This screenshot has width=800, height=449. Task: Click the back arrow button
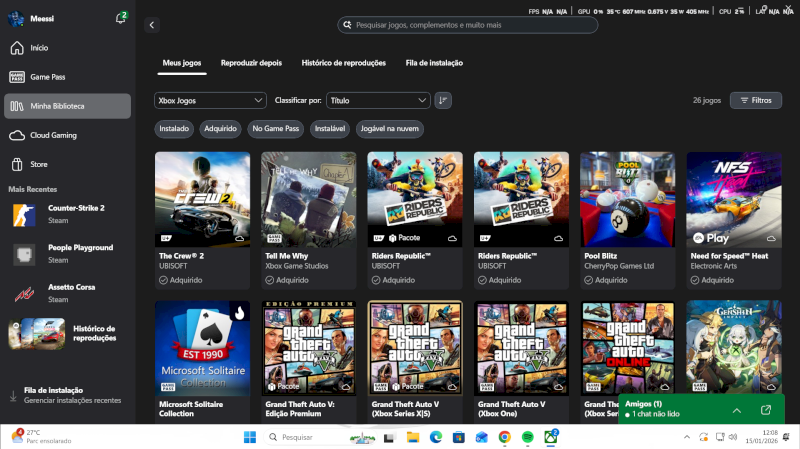(152, 25)
